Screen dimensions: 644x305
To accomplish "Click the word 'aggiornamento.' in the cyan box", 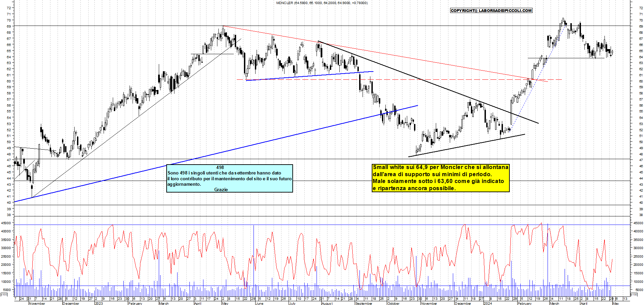I will click(x=184, y=184).
